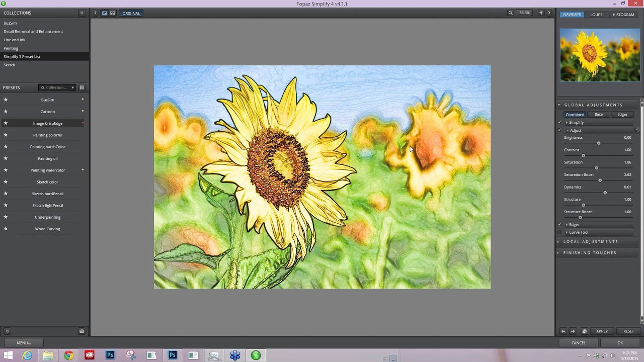Collapse right panel with arrow icon
Screen dimensions: 644x362
[x=549, y=13]
